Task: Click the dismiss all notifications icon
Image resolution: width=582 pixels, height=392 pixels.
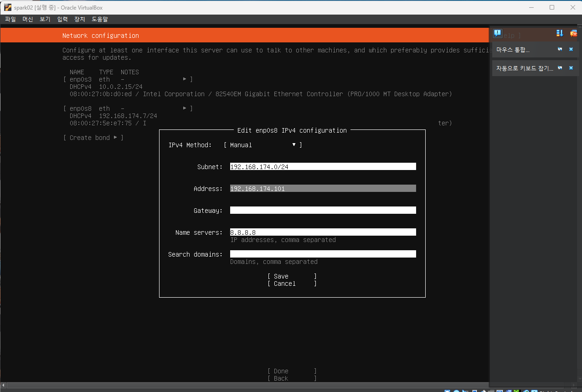Action: [573, 33]
